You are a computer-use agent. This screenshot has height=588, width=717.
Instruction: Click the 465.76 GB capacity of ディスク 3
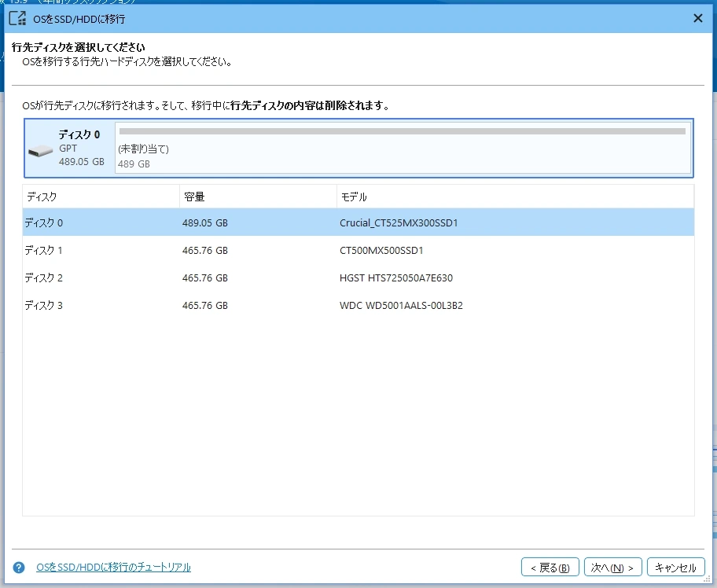click(x=205, y=305)
